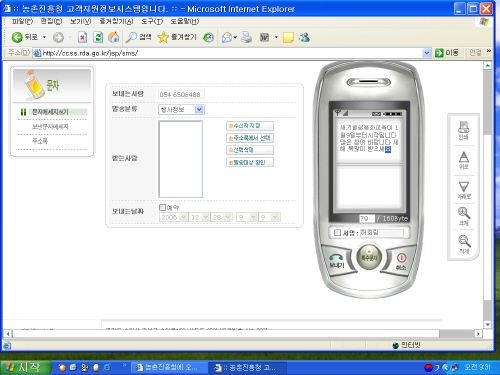Expand the month 12 dropdown

click(x=199, y=217)
